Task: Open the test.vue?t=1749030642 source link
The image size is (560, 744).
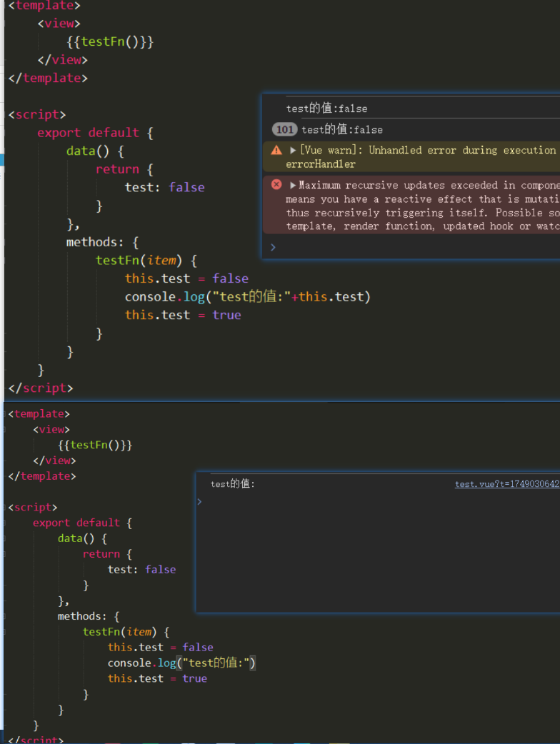Action: [x=507, y=484]
